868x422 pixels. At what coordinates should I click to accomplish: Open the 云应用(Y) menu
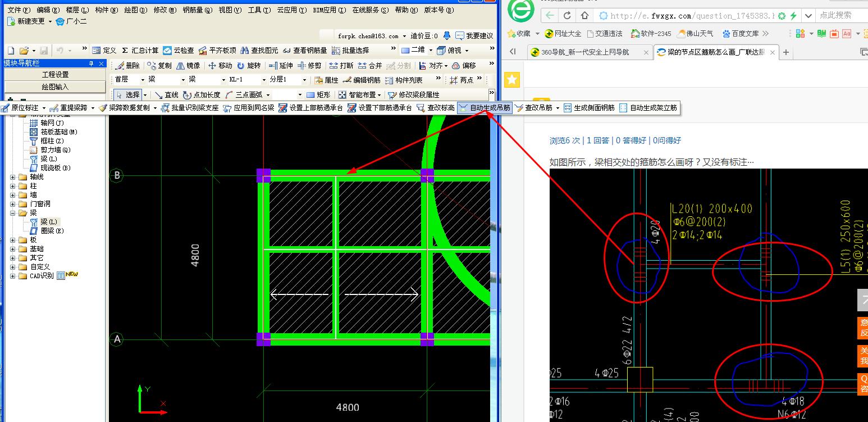coord(292,10)
